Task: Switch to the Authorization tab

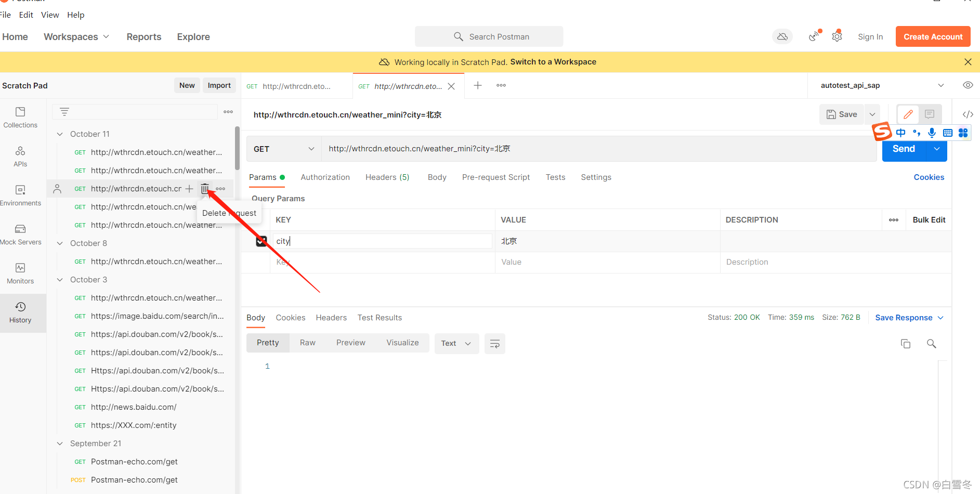Action: click(x=325, y=177)
